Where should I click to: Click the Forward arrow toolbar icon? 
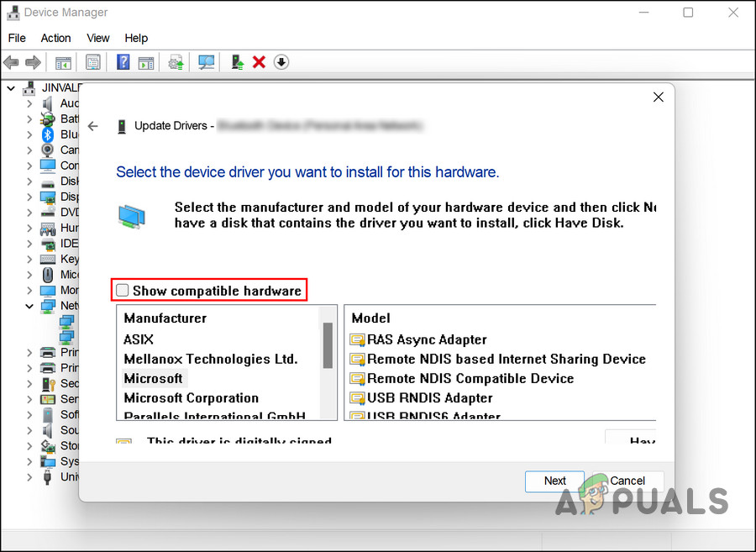pos(33,62)
